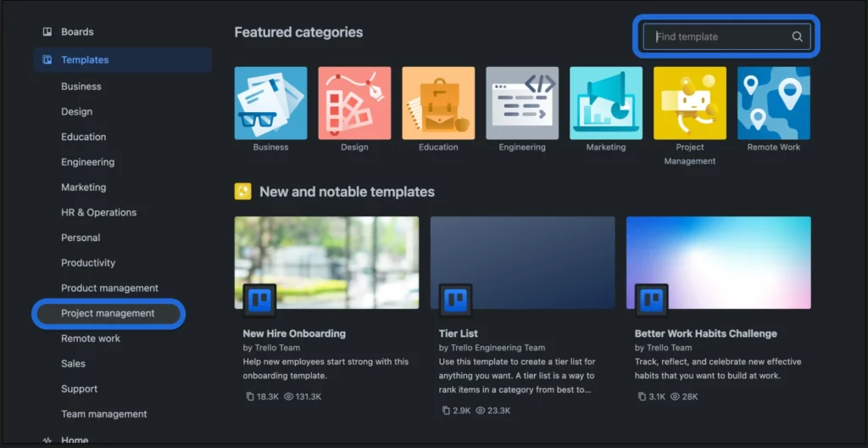Viewport: 868px width, 448px height.
Task: Select Sales category in sidebar
Action: tap(73, 364)
